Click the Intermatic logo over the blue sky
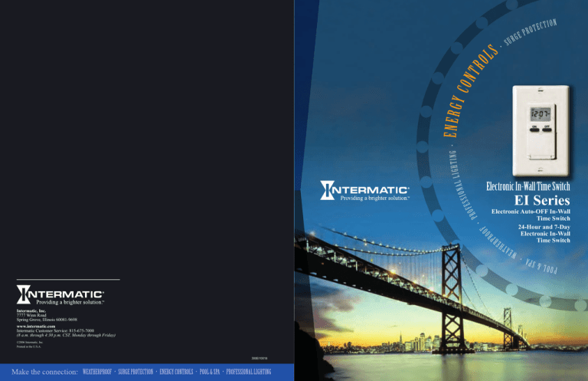 (x=365, y=190)
